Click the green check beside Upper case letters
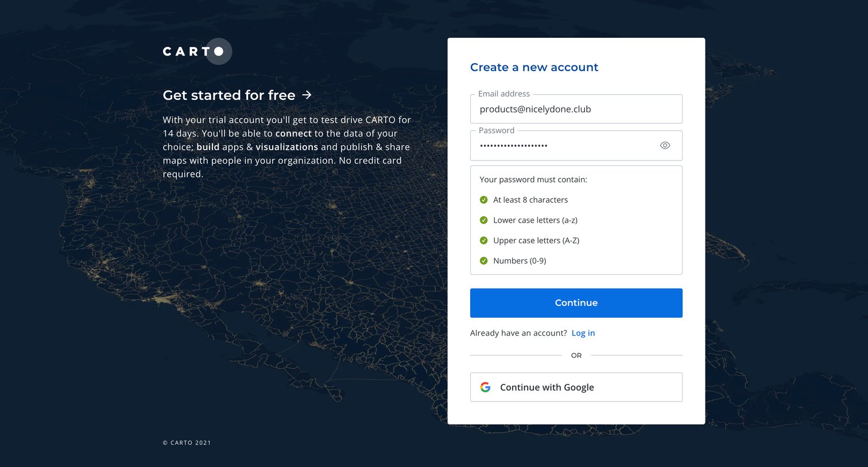The image size is (868, 467). (x=483, y=240)
